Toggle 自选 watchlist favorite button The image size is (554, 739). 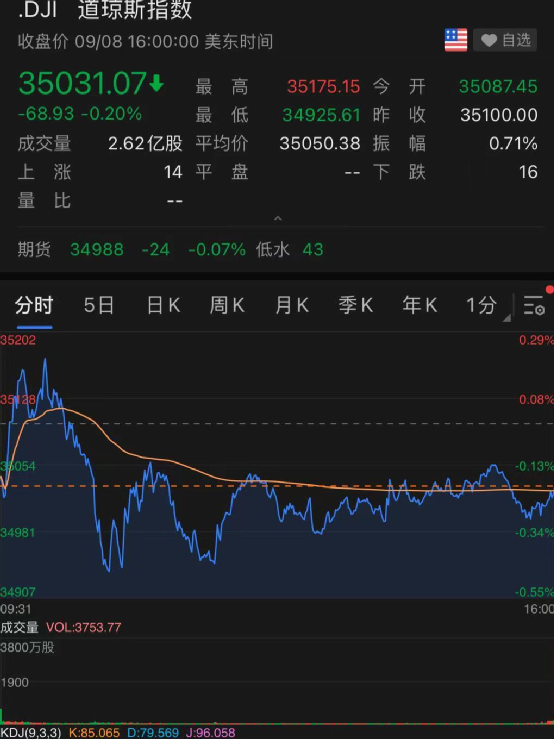pos(505,40)
